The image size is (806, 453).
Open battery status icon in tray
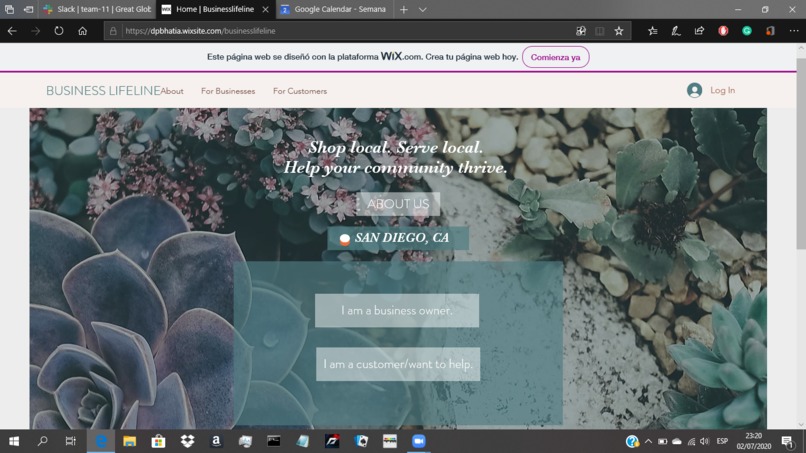663,441
